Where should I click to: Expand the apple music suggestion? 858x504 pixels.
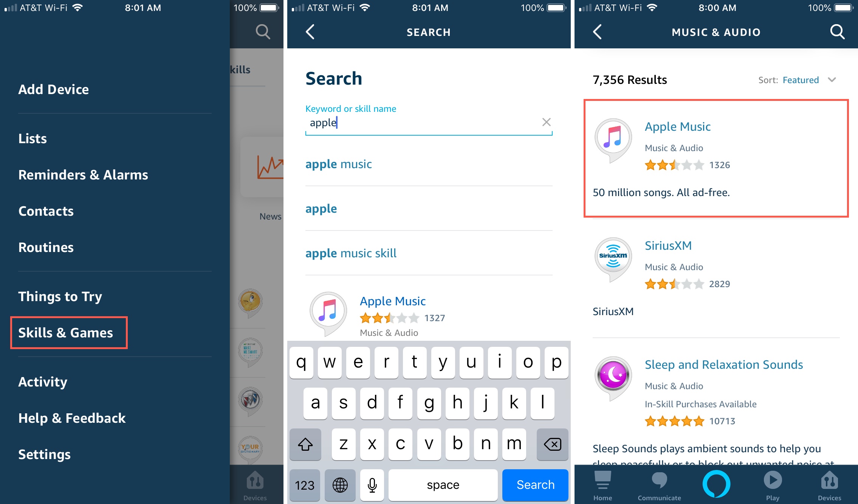pyautogui.click(x=338, y=163)
